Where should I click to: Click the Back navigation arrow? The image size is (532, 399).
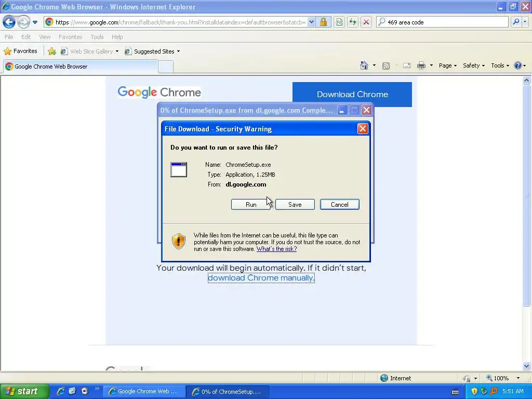[x=9, y=22]
